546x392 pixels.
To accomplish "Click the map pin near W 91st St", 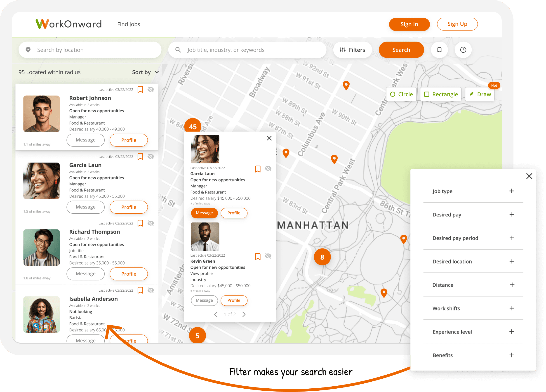I will coord(346,85).
